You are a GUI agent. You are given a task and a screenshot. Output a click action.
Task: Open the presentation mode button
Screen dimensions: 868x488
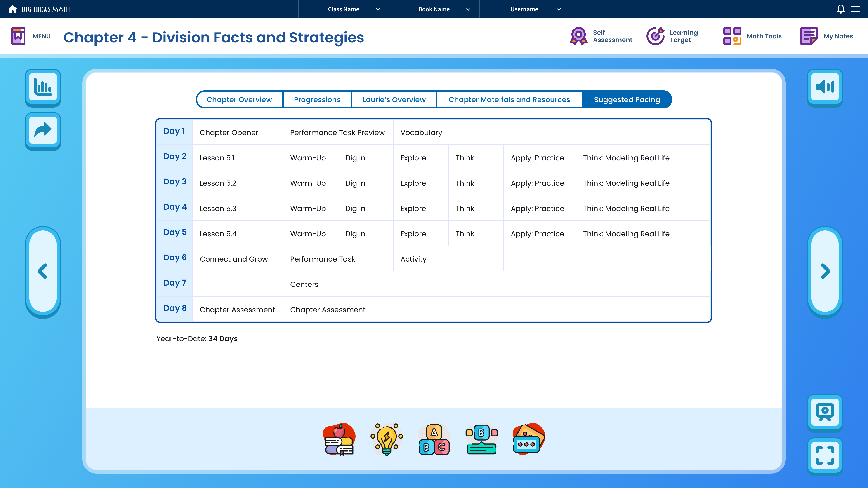(x=825, y=413)
